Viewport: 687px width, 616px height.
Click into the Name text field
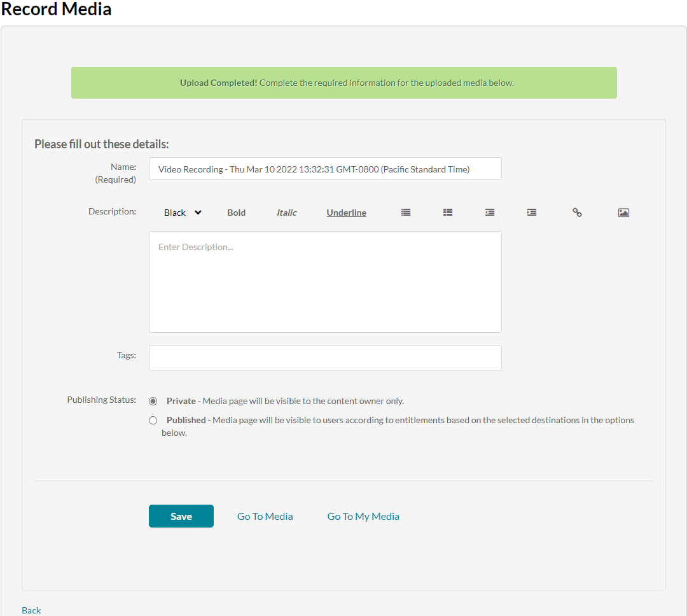[325, 169]
